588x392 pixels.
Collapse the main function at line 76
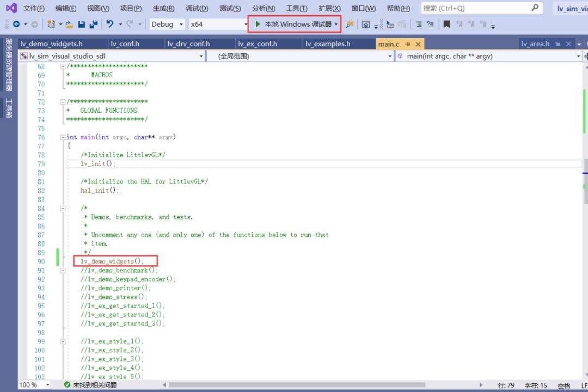click(63, 137)
